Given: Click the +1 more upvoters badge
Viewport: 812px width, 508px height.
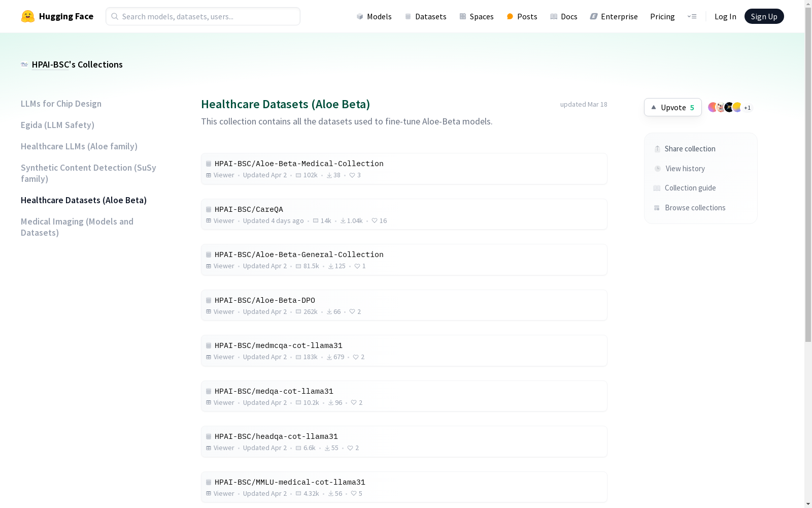Looking at the screenshot, I should 747,108.
